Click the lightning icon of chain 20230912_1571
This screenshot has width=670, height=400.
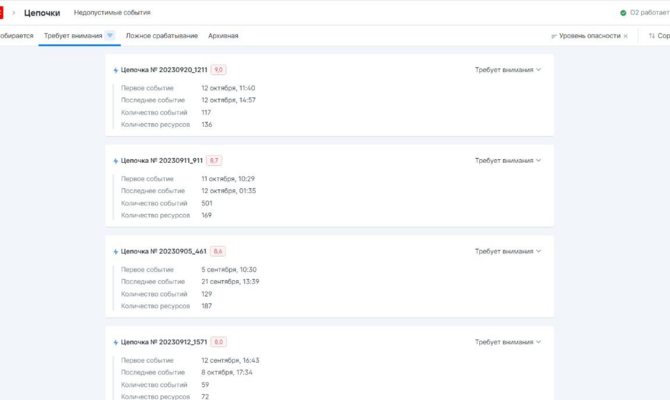click(116, 343)
